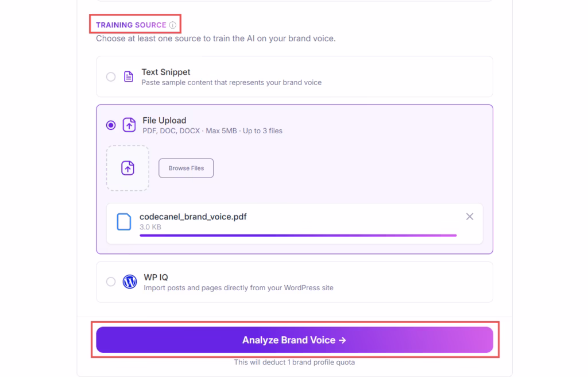Click the file upload progress bar

tap(298, 236)
